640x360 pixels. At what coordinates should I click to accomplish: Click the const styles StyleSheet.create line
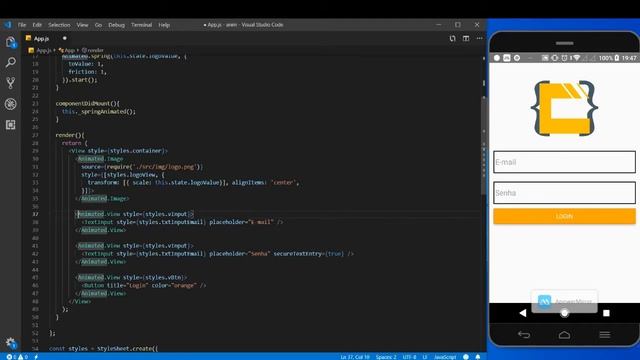click(x=103, y=349)
